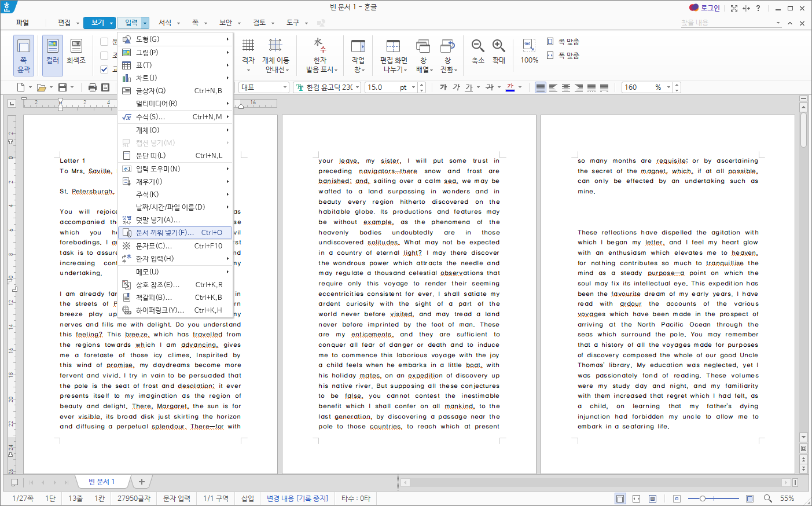This screenshot has height=506, width=812.
Task: Select the 쪽 윤곽 page outline view
Action: tap(24, 56)
